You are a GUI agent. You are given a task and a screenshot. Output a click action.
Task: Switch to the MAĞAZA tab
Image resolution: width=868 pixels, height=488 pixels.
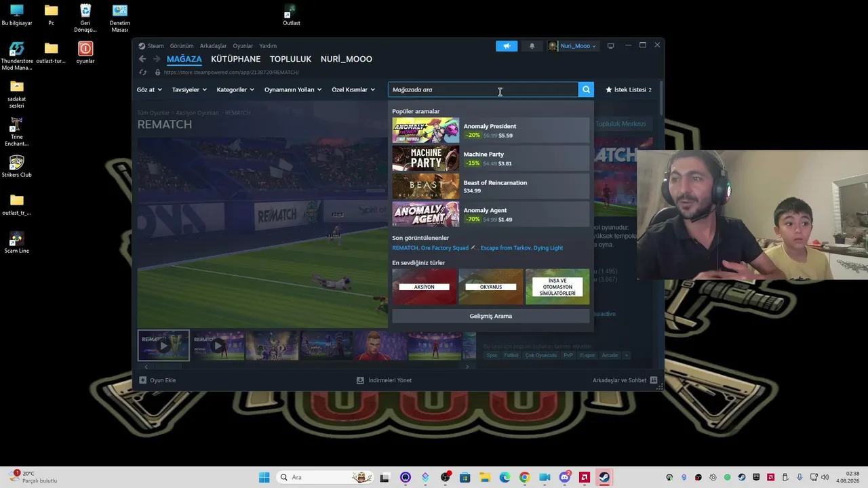click(x=184, y=59)
